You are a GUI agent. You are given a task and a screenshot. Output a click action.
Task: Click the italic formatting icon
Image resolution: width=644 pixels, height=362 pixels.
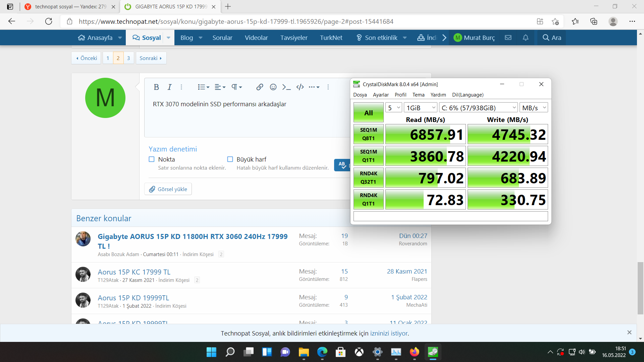click(x=169, y=87)
